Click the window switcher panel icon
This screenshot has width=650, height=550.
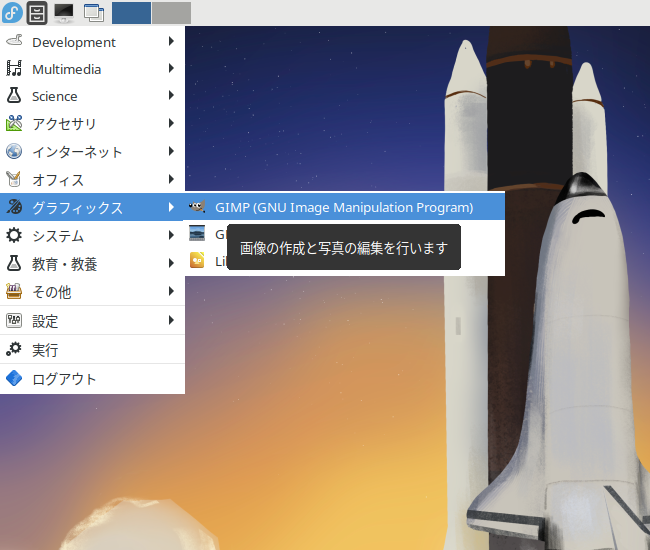94,12
